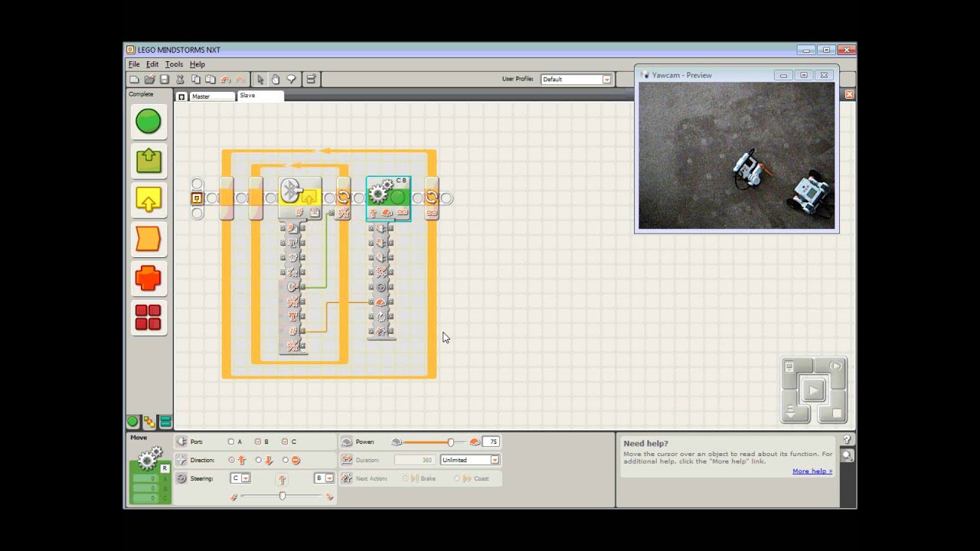Click the Cut scissors icon

pos(180,80)
